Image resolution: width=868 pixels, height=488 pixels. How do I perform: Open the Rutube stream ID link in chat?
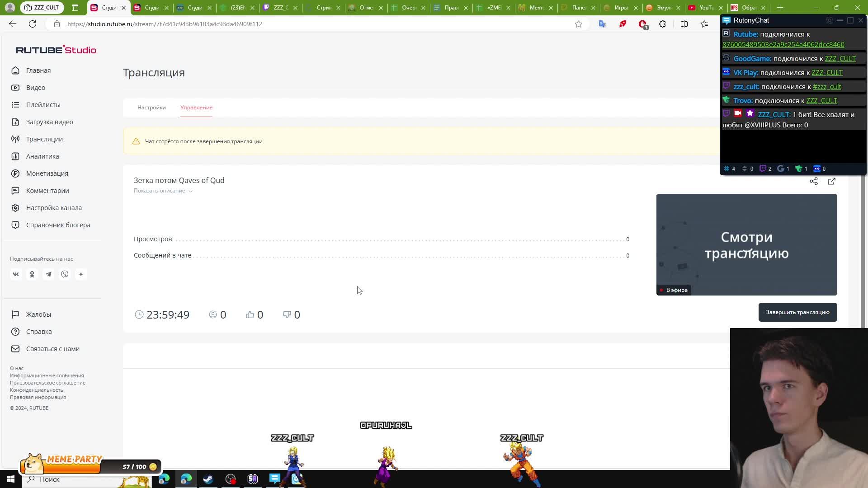click(783, 45)
